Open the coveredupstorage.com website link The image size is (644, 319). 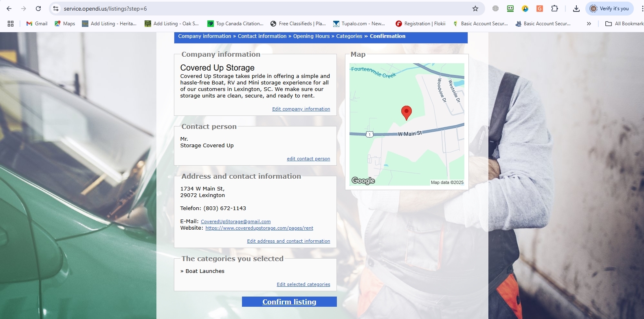coord(259,228)
